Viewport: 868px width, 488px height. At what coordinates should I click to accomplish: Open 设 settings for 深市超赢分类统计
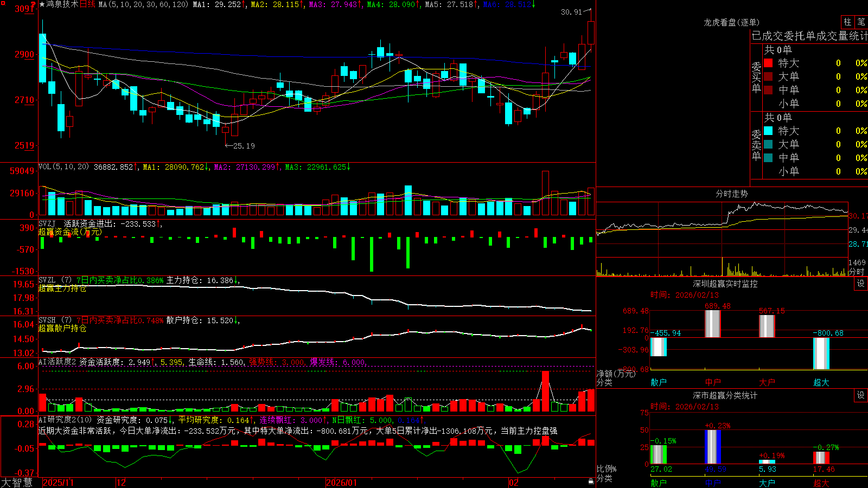coord(861,395)
